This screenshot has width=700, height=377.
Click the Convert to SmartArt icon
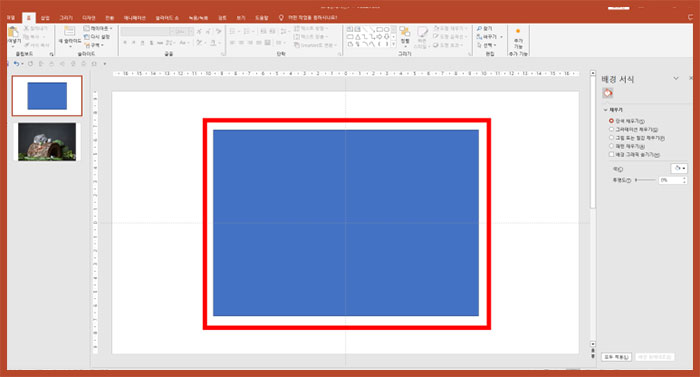pyautogui.click(x=297, y=45)
